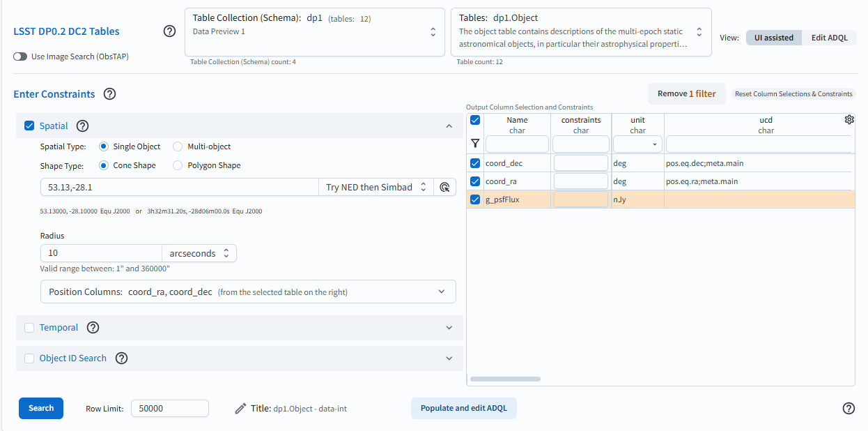868x431 pixels.
Task: Open the column table settings gear
Action: (849, 119)
